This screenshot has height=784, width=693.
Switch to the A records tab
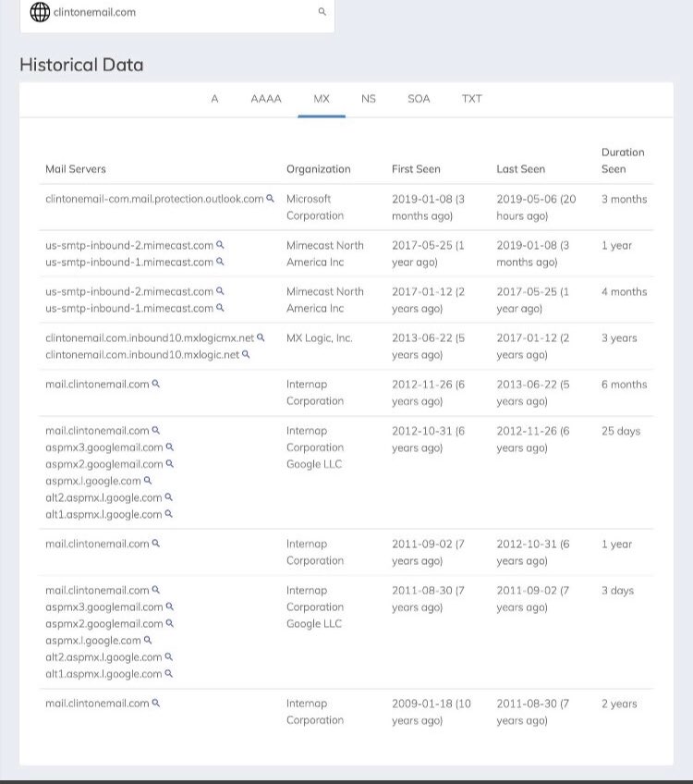point(215,99)
